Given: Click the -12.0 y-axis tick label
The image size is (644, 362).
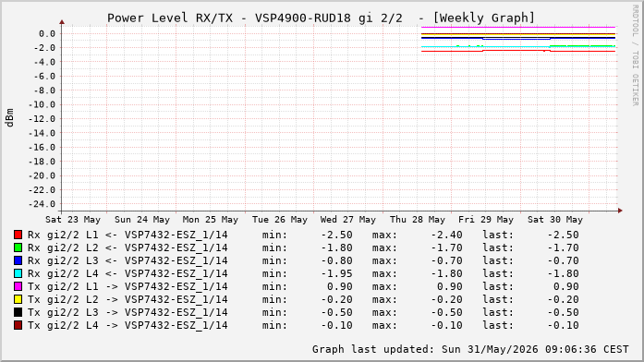Looking at the screenshot, I should click(x=42, y=118).
